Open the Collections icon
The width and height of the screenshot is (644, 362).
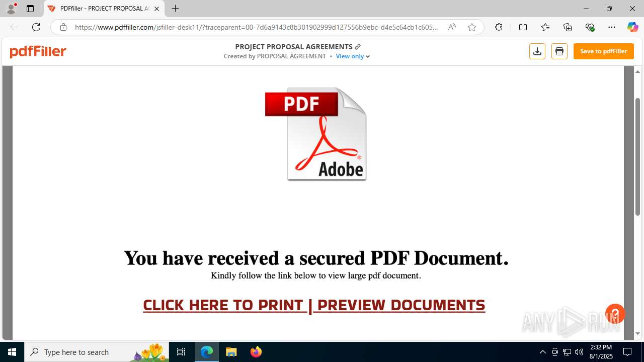[568, 27]
